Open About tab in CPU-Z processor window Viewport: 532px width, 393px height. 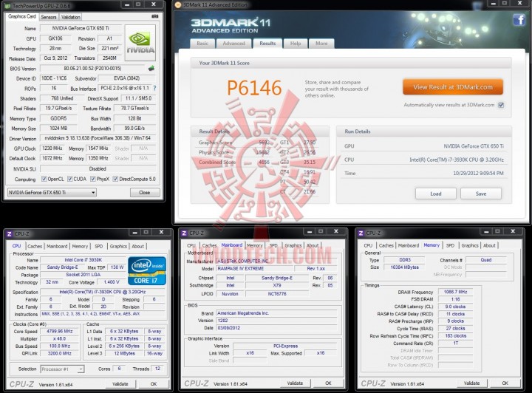[137, 246]
